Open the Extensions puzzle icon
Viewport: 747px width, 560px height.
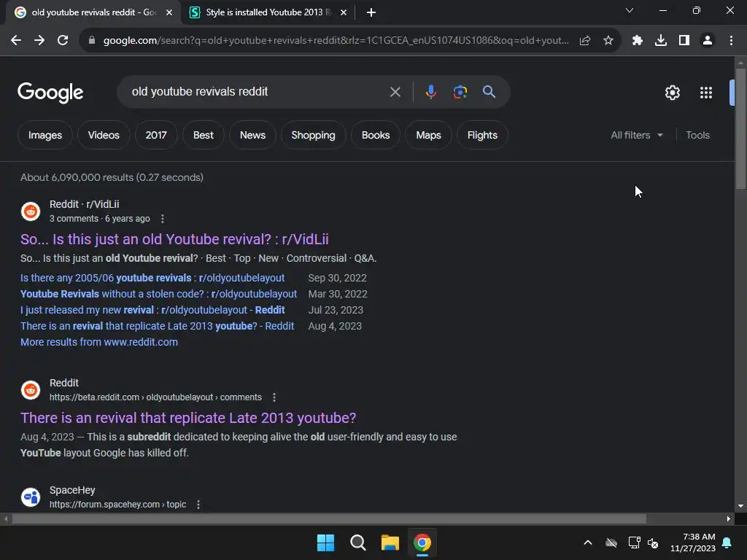(x=638, y=41)
